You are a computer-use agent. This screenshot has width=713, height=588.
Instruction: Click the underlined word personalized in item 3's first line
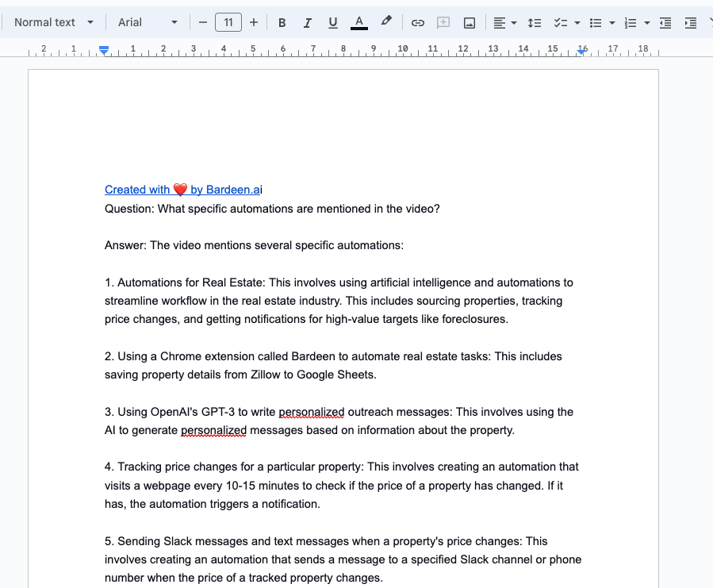(x=312, y=412)
